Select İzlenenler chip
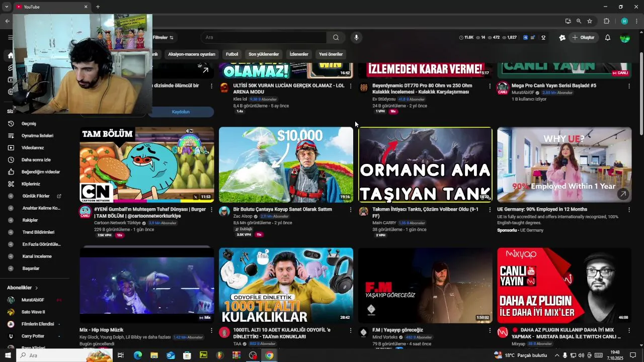Viewport: 644px width, 362px height. tap(299, 54)
